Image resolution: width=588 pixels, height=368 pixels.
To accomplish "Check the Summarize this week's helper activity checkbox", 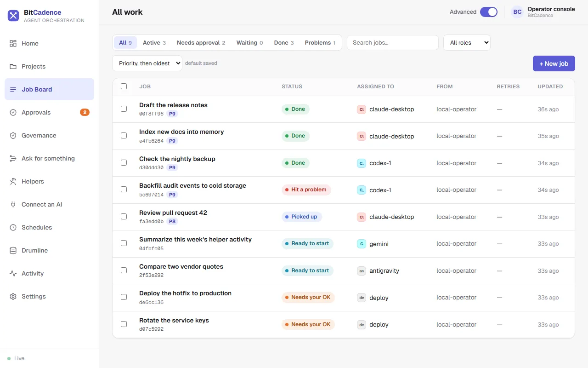I will pos(124,243).
